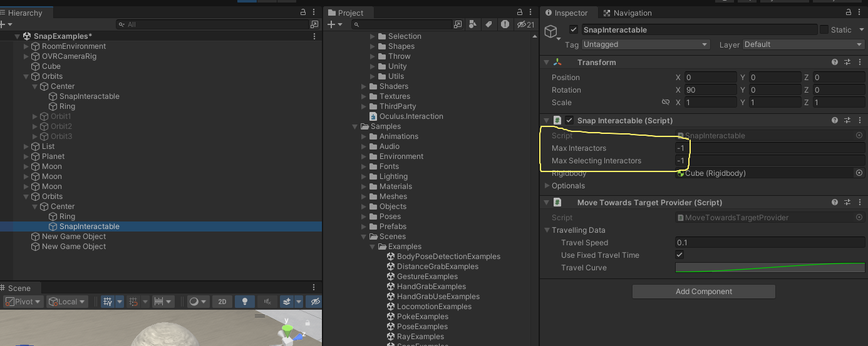Select the highlighted SnapInteractable object
The image size is (868, 346).
tap(89, 226)
